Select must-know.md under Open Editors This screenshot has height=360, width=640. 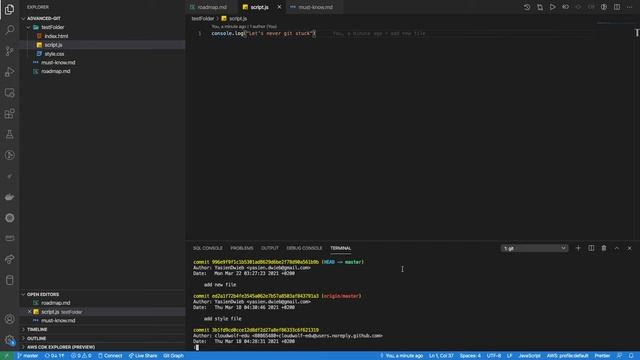pyautogui.click(x=58, y=320)
